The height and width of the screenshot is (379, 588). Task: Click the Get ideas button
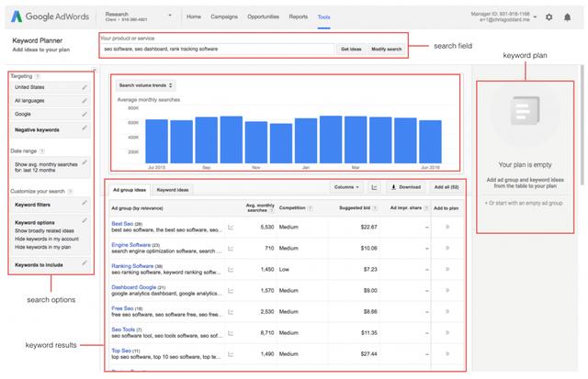tap(350, 49)
